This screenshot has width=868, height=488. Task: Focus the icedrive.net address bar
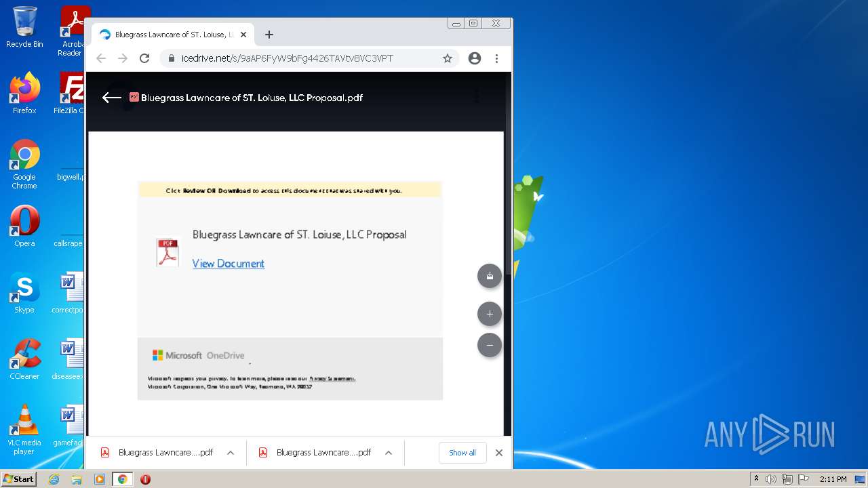(309, 58)
